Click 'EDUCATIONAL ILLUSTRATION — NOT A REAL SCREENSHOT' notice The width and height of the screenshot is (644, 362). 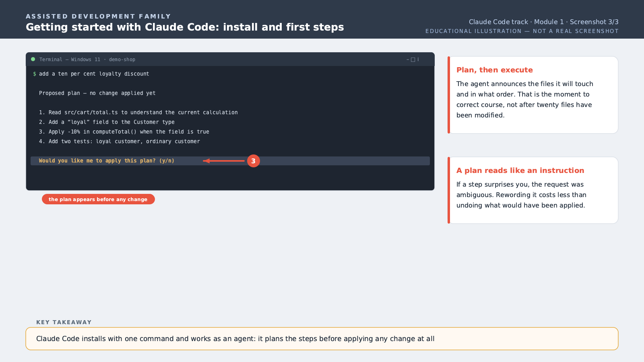(x=522, y=31)
